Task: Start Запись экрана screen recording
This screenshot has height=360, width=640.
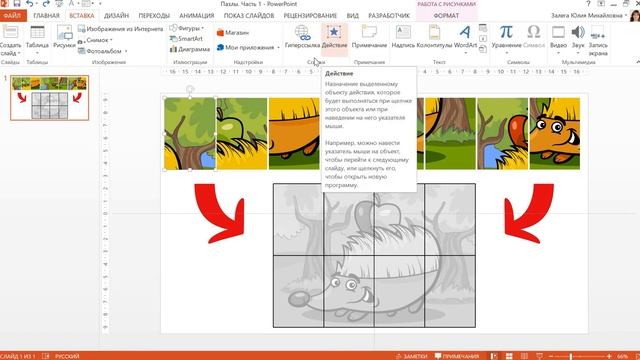Action: [598, 40]
